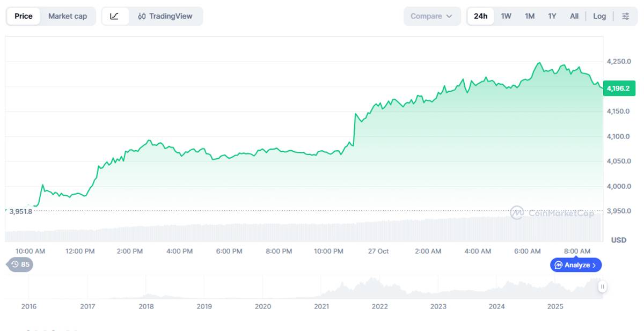Image resolution: width=644 pixels, height=331 pixels.
Task: Click 2018 on the overview timeline
Action: [146, 306]
